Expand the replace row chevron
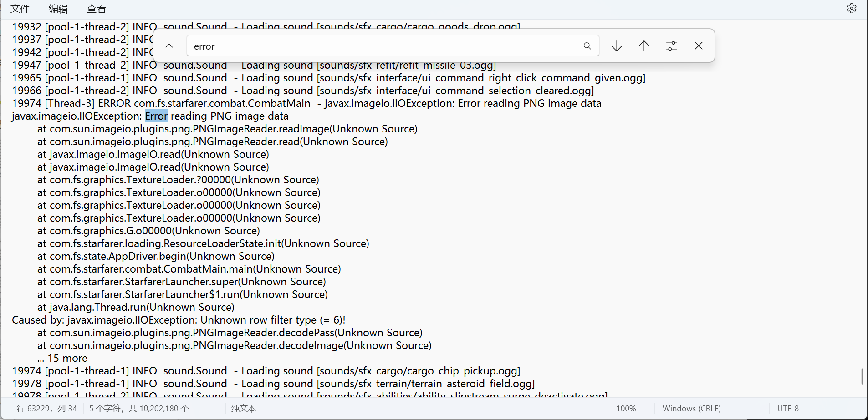 click(x=169, y=46)
